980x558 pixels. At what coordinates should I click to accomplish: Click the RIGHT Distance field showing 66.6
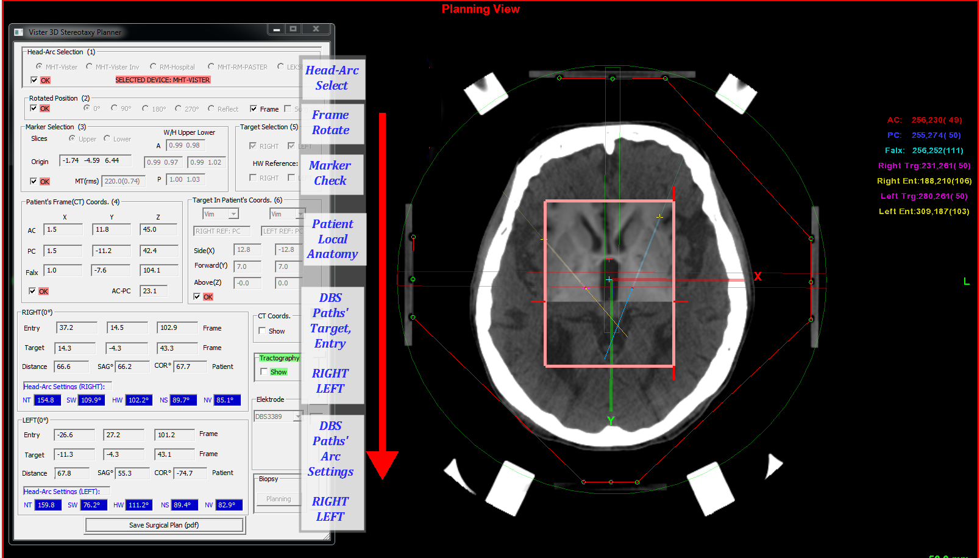(x=72, y=367)
